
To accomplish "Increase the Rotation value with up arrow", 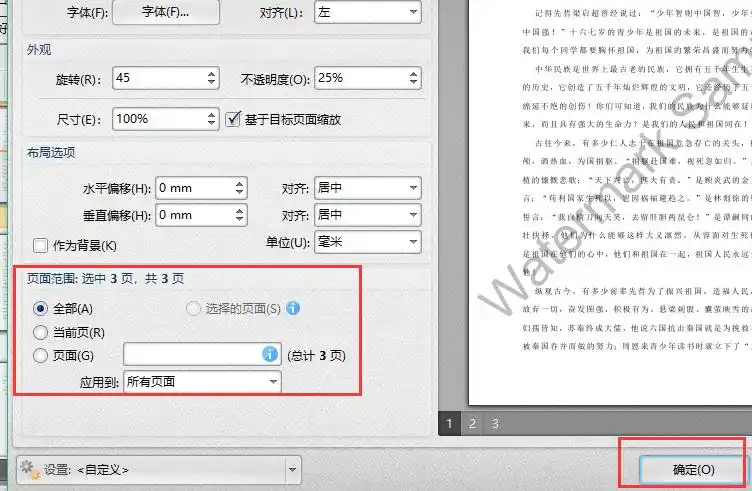I will tap(212, 74).
